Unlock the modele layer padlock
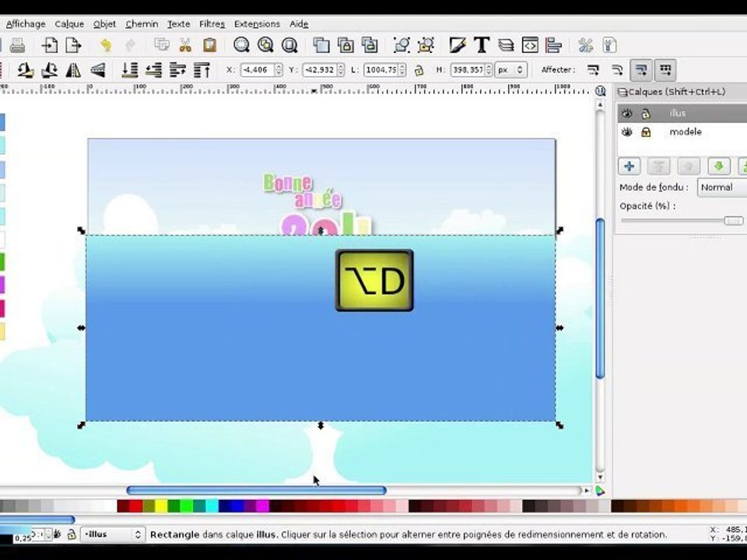 tap(646, 132)
